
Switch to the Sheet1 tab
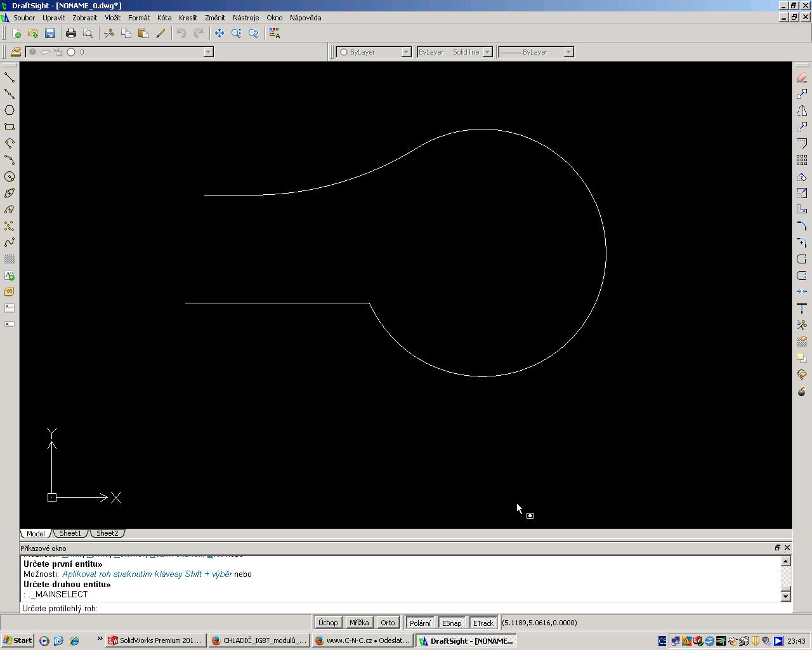pos(70,533)
